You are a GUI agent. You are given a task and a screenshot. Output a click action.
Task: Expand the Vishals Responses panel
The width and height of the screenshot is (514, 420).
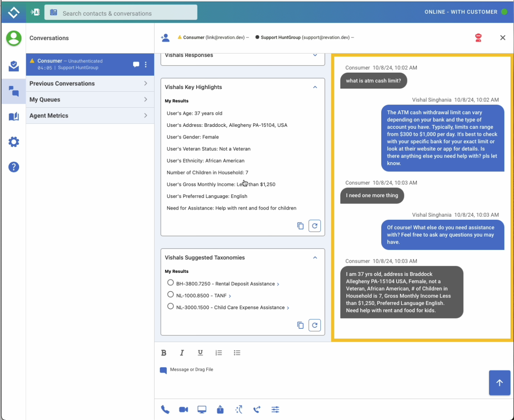pyautogui.click(x=315, y=55)
